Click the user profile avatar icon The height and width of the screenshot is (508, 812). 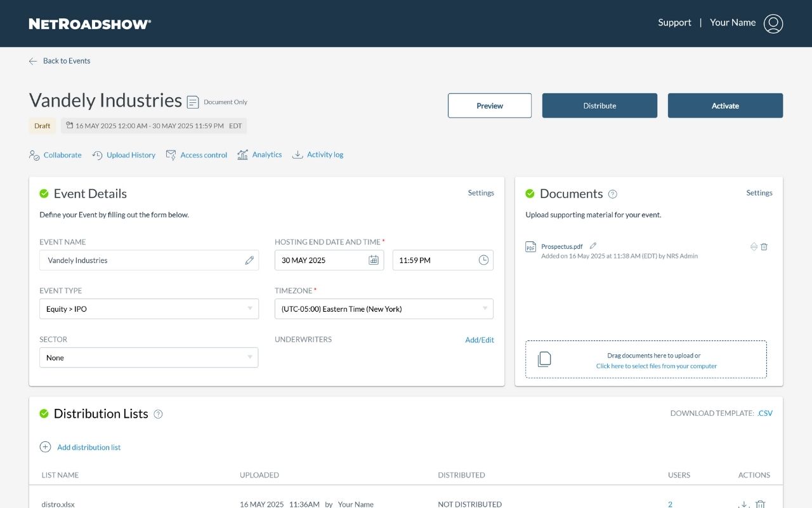click(773, 23)
